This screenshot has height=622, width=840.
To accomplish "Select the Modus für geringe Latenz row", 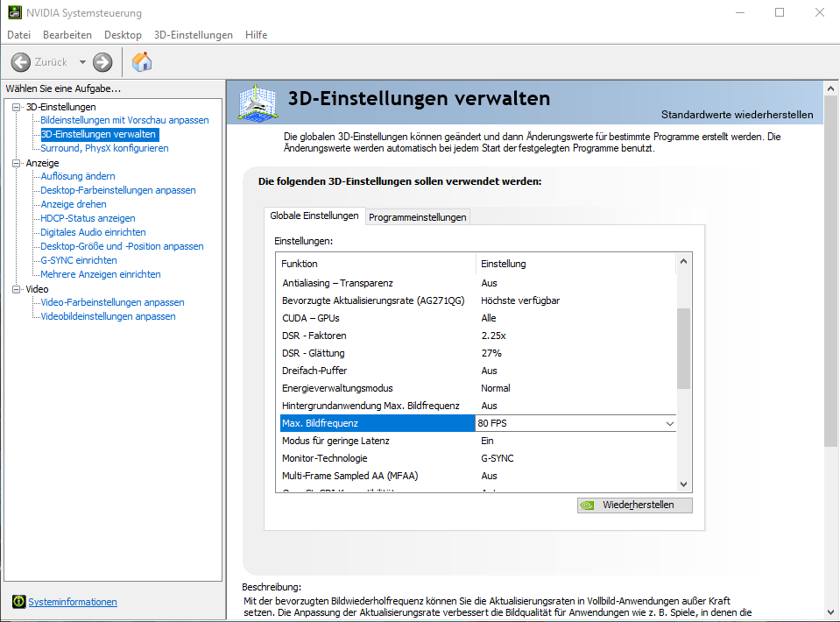I will [478, 441].
